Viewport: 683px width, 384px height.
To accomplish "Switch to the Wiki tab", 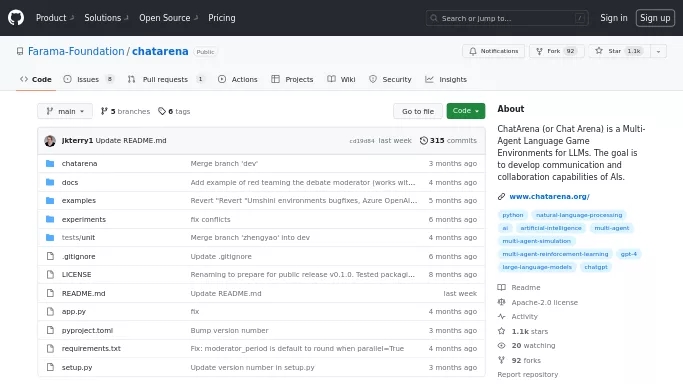I will tap(342, 79).
